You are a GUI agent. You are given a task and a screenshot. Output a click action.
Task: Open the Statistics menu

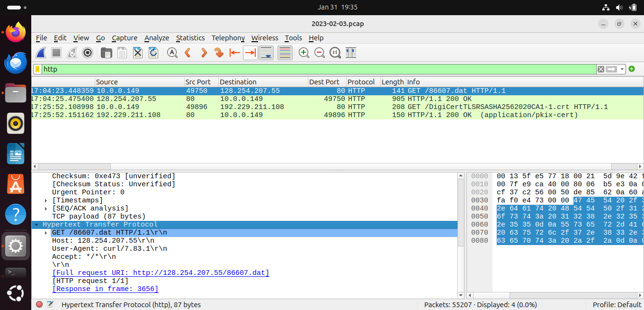point(190,38)
